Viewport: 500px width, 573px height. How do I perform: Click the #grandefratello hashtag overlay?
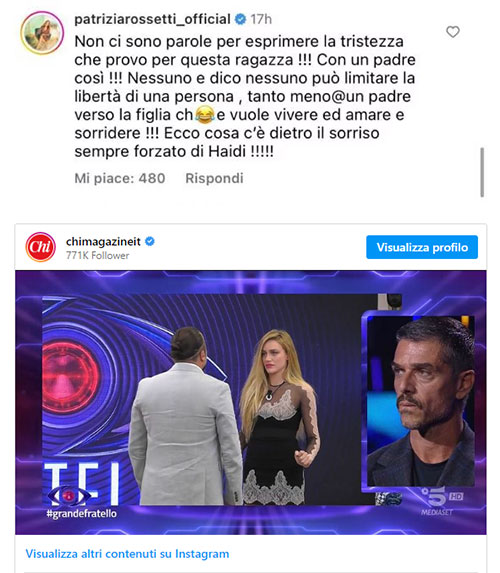coord(82,514)
